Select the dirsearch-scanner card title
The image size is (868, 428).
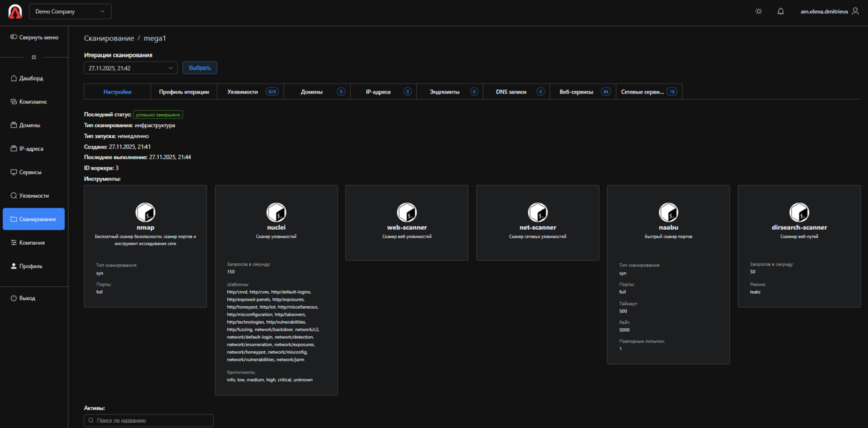tap(799, 227)
